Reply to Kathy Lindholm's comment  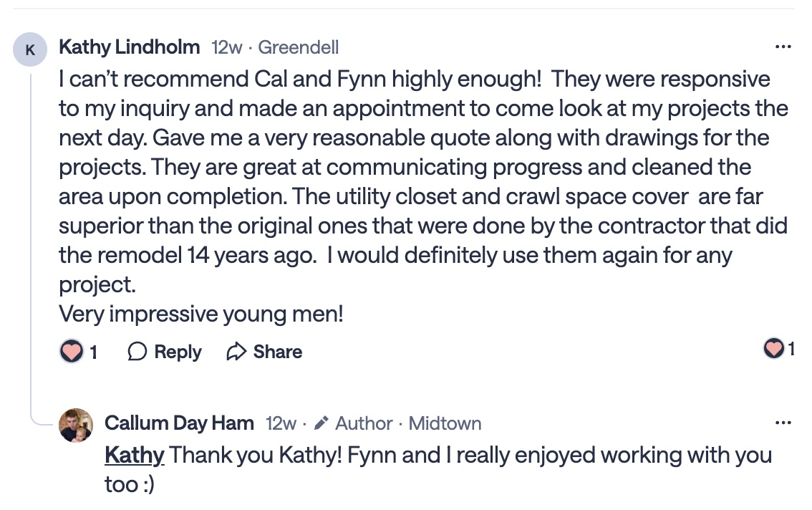tap(165, 352)
